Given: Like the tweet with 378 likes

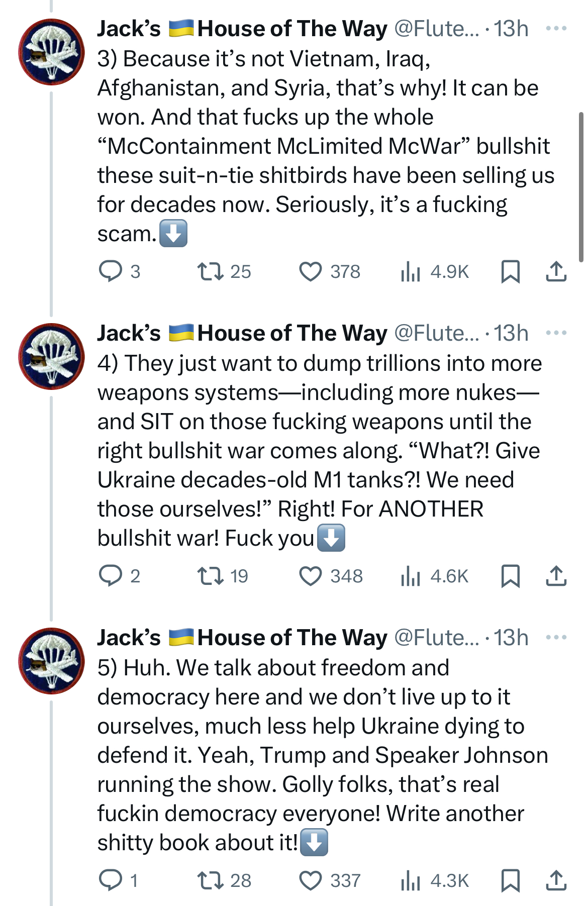Looking at the screenshot, I should pyautogui.click(x=311, y=271).
